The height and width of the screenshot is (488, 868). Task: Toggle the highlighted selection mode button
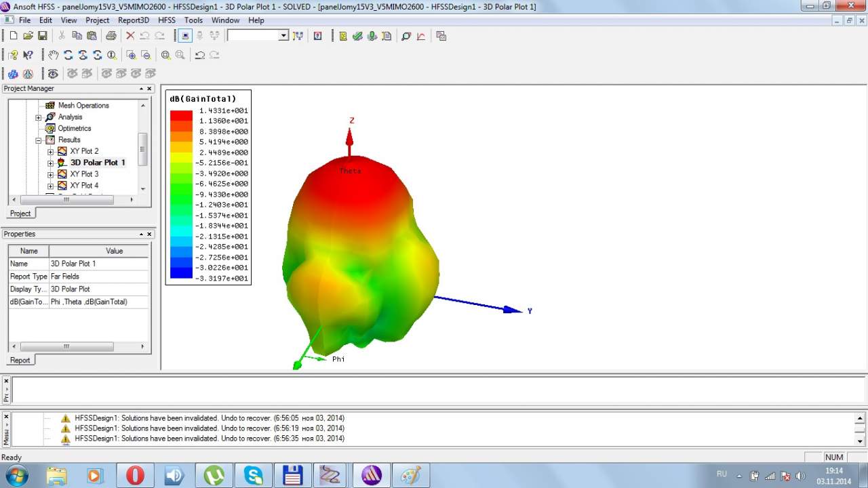[184, 36]
